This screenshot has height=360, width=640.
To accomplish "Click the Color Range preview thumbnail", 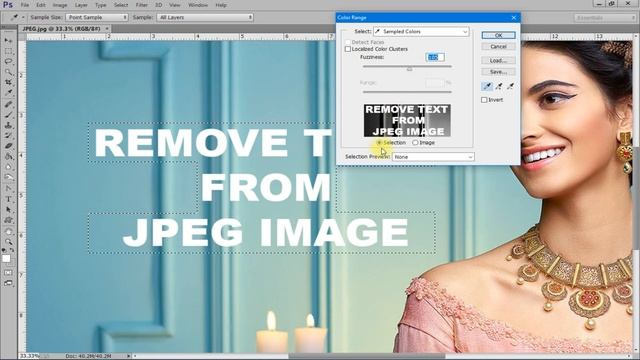I will pyautogui.click(x=407, y=120).
